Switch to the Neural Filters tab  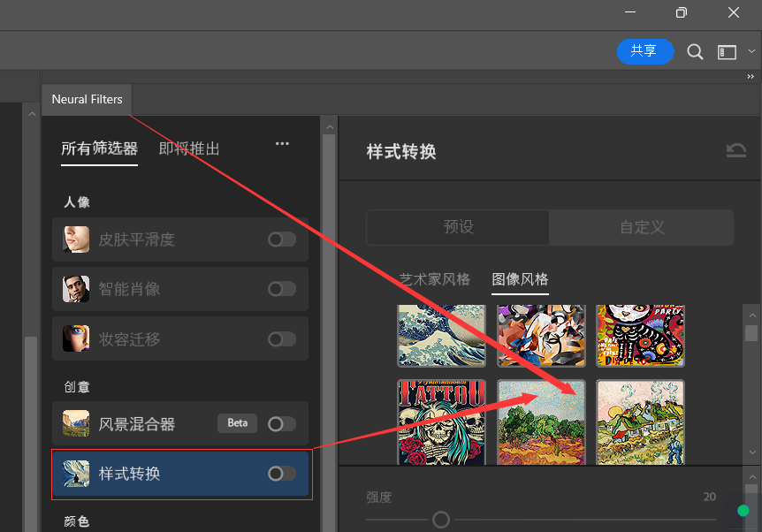coord(87,99)
